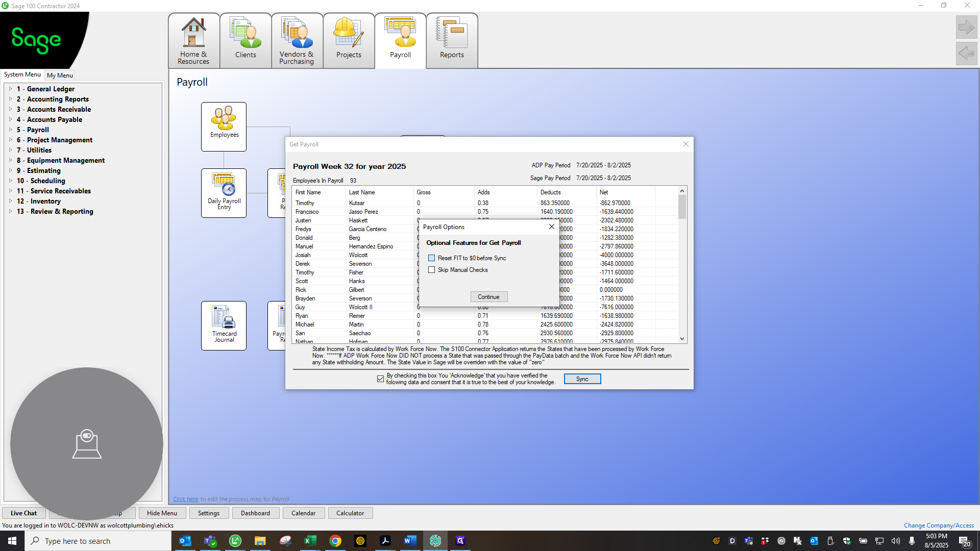The height and width of the screenshot is (551, 980).
Task: Expand 3 - Accounts Receivable
Action: (10, 109)
